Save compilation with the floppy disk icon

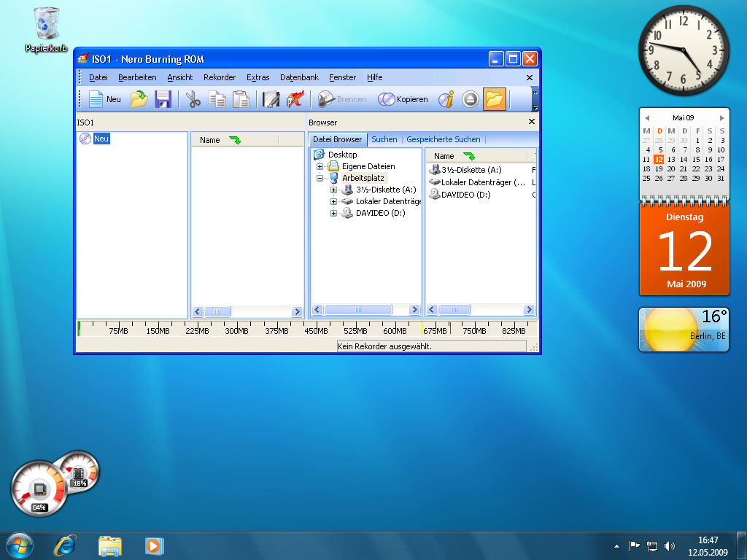(x=163, y=99)
